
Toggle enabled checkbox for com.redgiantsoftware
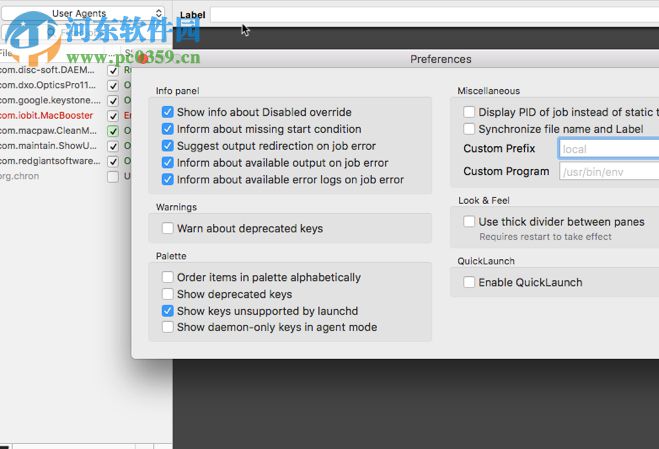tap(113, 161)
